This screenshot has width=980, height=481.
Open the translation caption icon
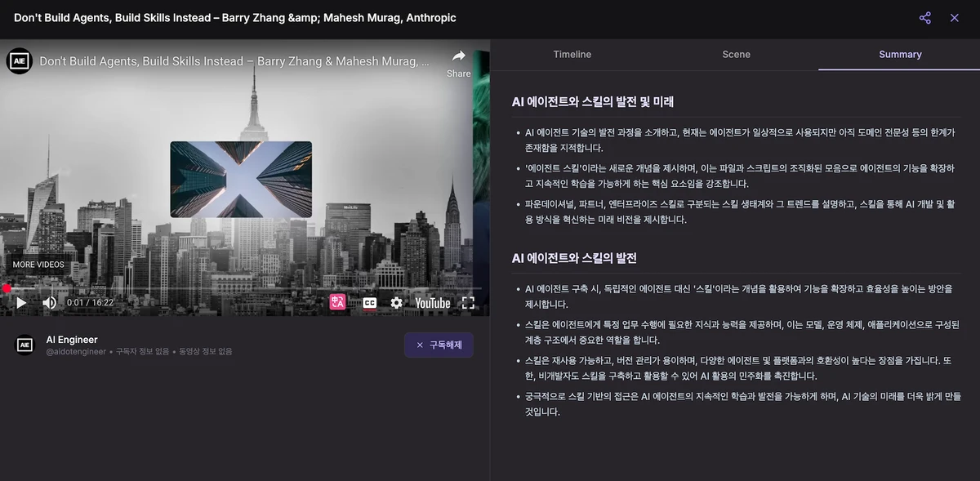pos(338,303)
